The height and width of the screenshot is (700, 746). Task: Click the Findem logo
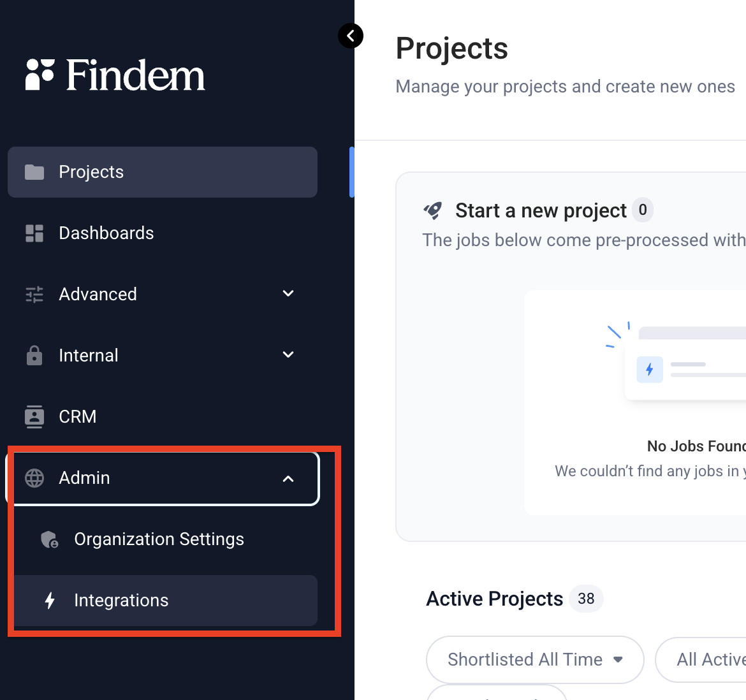click(x=115, y=75)
